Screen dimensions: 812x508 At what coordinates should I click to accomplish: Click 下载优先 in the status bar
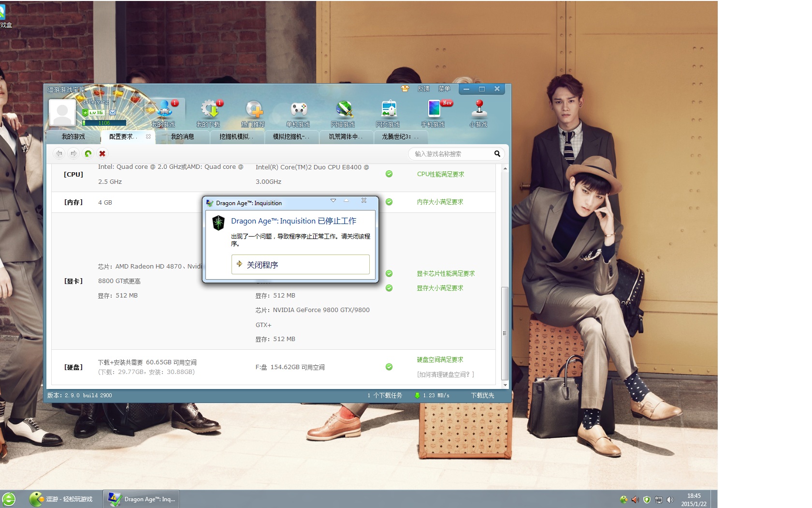point(482,395)
